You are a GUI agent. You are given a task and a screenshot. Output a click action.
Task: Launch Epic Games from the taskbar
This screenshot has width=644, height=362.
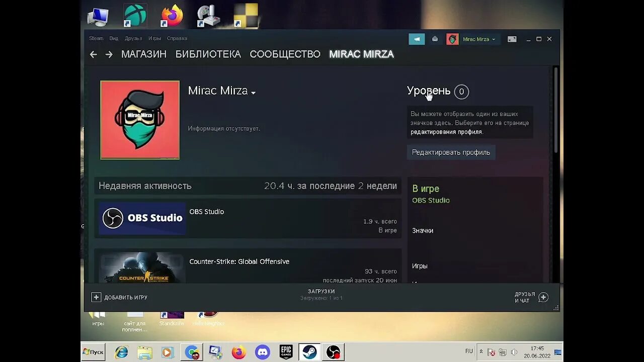coord(286,352)
